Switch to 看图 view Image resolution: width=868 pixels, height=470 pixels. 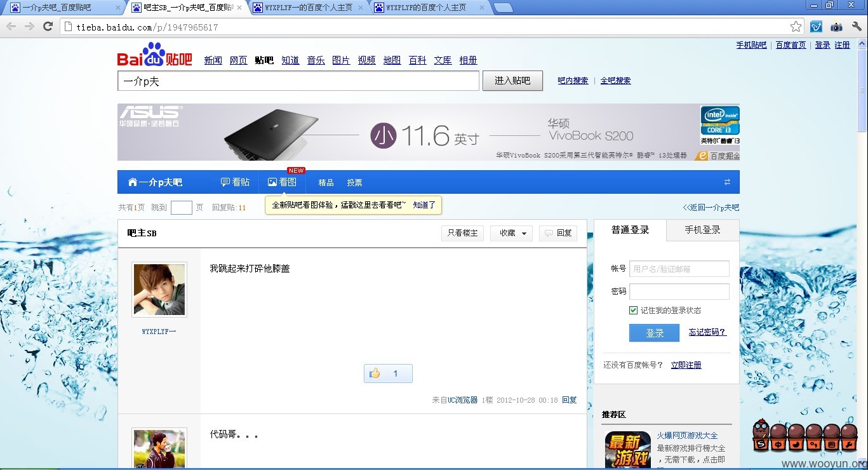282,182
